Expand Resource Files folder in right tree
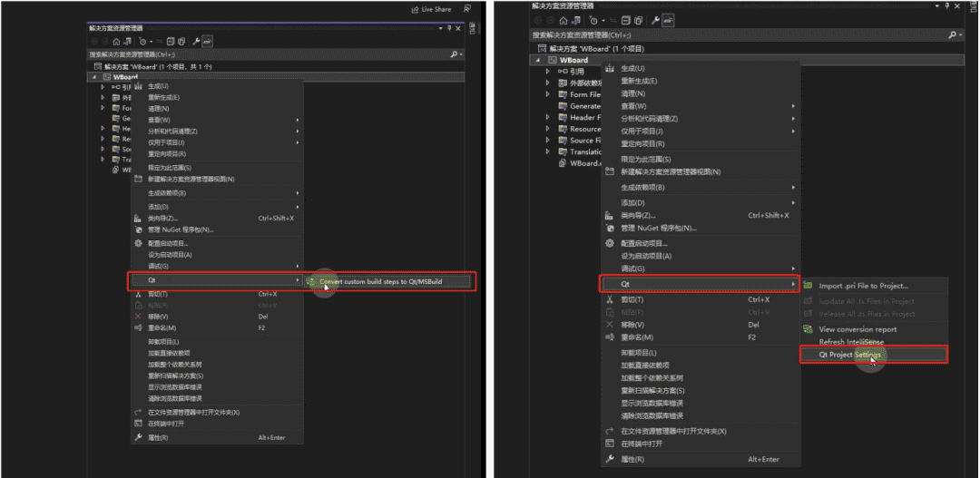The width and height of the screenshot is (980, 478). coord(547,129)
